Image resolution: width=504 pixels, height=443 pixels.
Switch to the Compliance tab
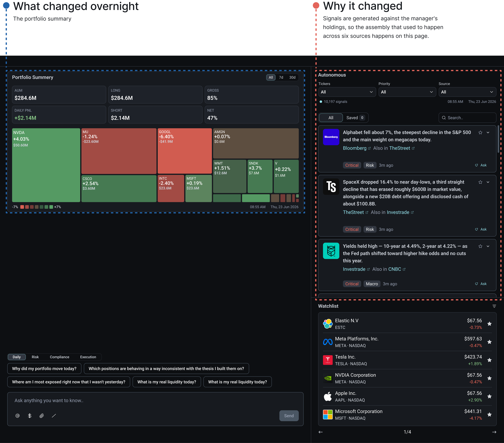click(59, 357)
